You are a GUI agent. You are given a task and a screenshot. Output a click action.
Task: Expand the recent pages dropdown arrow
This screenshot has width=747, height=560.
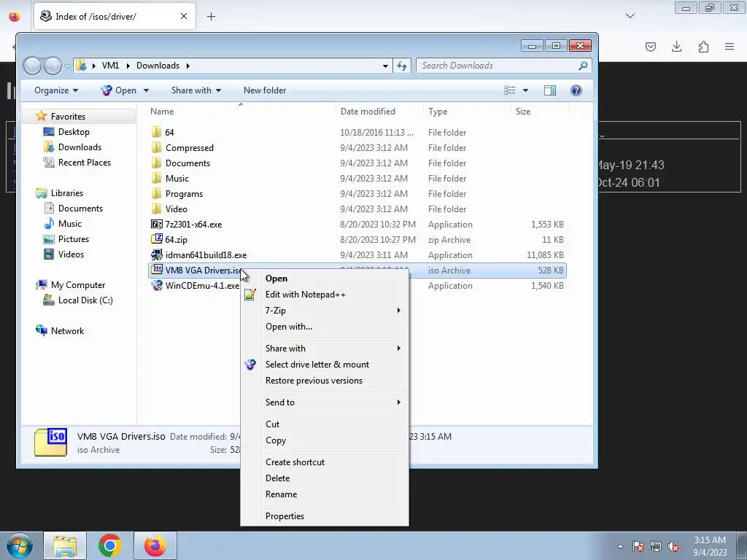(66, 66)
